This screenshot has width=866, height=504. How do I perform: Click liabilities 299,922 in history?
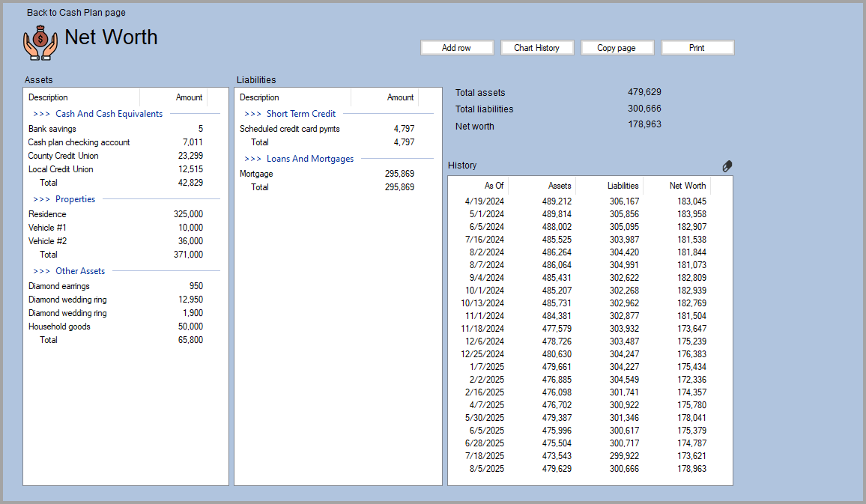624,456
